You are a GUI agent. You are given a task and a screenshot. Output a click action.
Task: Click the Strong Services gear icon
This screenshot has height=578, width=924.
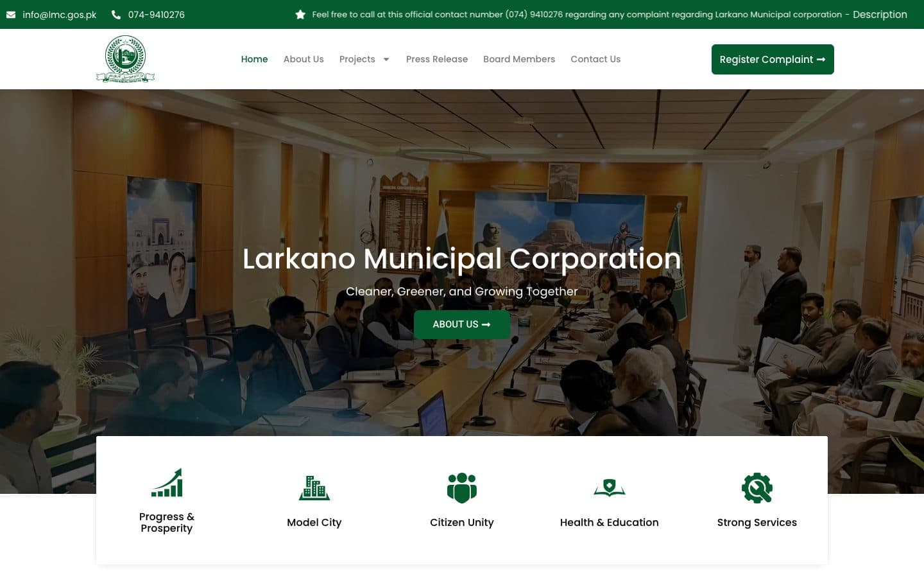point(757,488)
